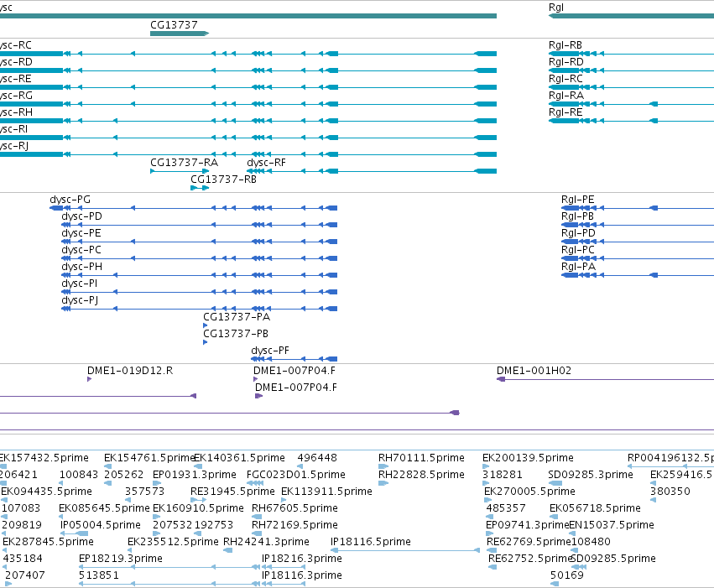The width and height of the screenshot is (714, 588).
Task: Click the IP05004.5prime EST label
Action: click(x=101, y=525)
